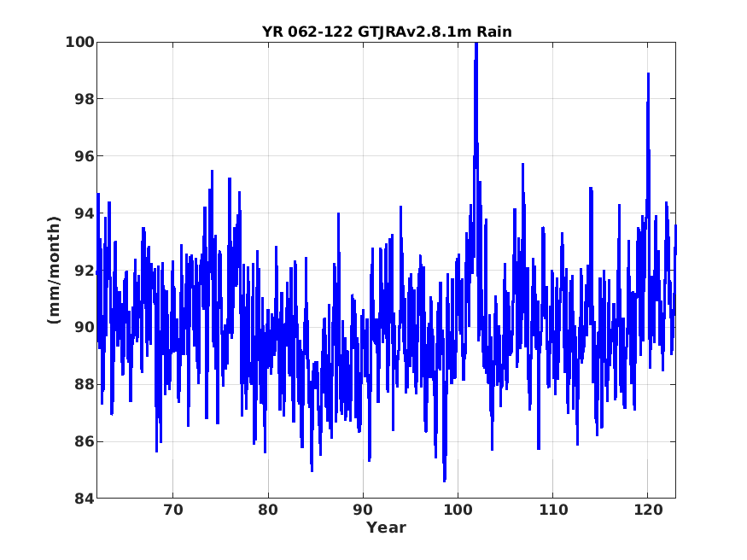Click the second-highest spike near year 120
This screenshot has width=747, height=560.
(x=648, y=75)
